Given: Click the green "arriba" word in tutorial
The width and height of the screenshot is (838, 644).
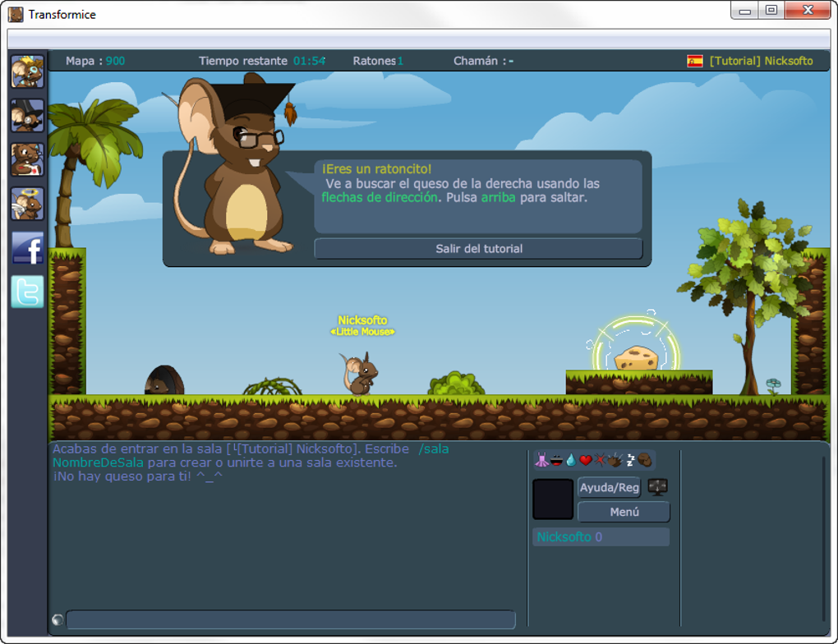Looking at the screenshot, I should pyautogui.click(x=498, y=197).
